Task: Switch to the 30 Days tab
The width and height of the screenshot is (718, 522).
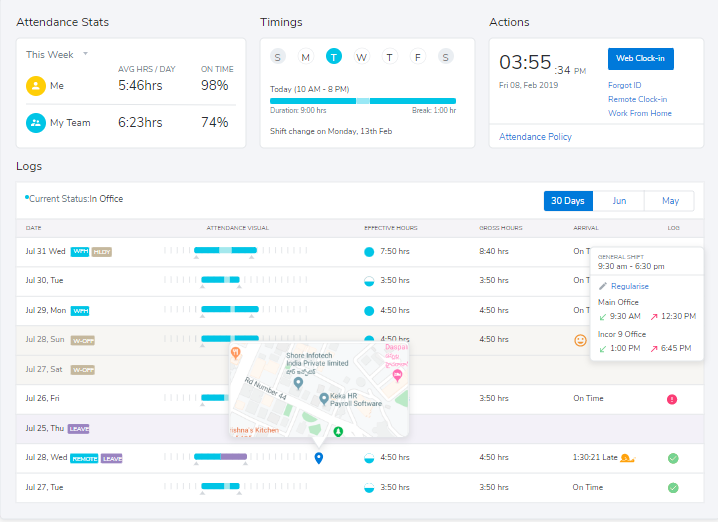Action: pyautogui.click(x=568, y=201)
